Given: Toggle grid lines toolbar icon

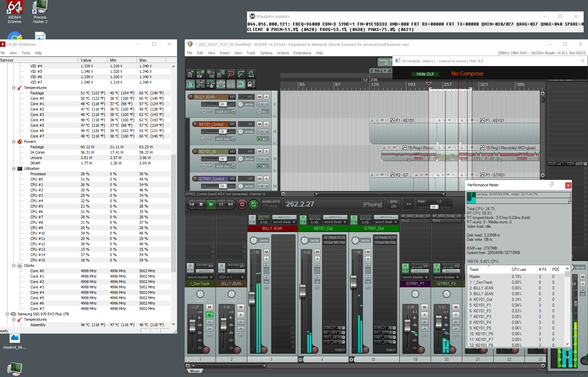Looking at the screenshot, I should [x=231, y=84].
